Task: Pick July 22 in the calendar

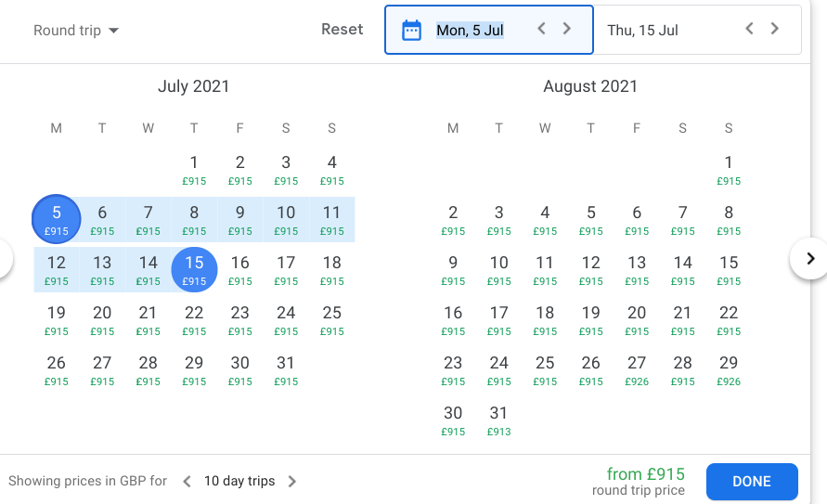Action: pos(194,319)
